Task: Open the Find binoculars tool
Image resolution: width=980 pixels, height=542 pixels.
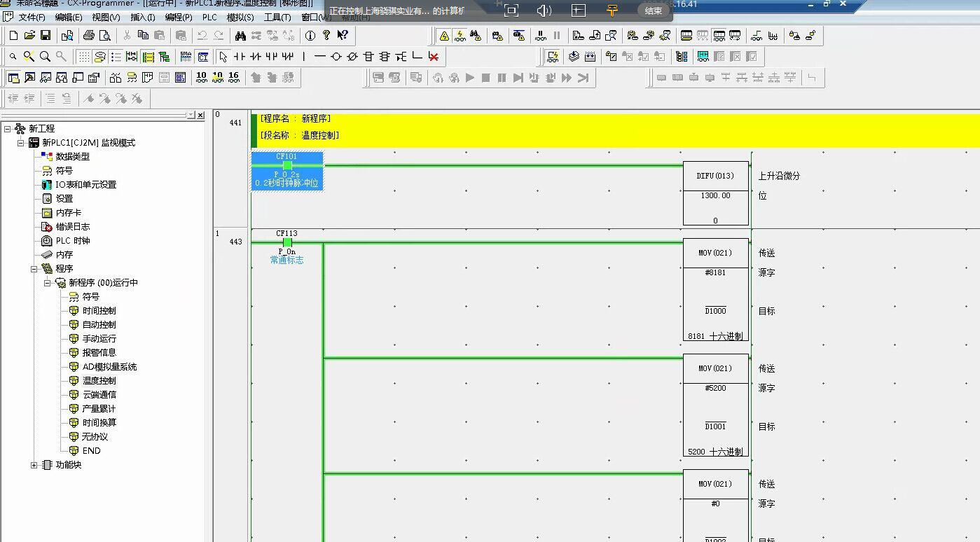Action: pyautogui.click(x=240, y=36)
